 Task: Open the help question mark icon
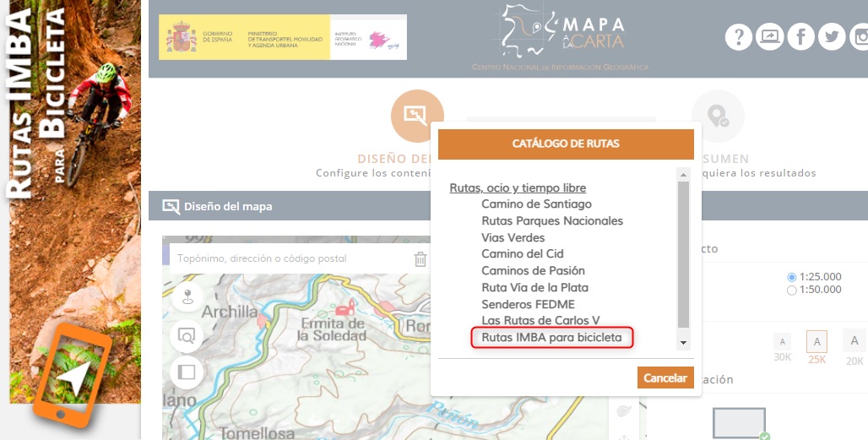click(x=739, y=37)
